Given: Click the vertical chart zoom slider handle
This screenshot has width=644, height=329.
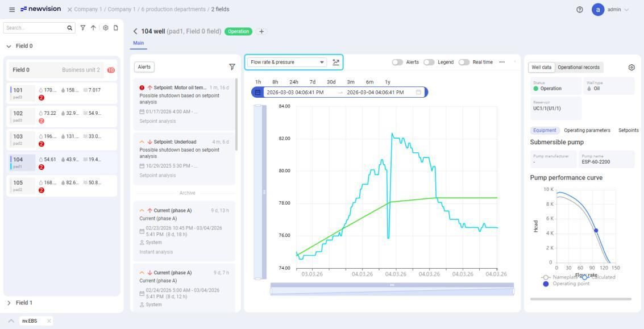Looking at the screenshot, I should click(264, 192).
